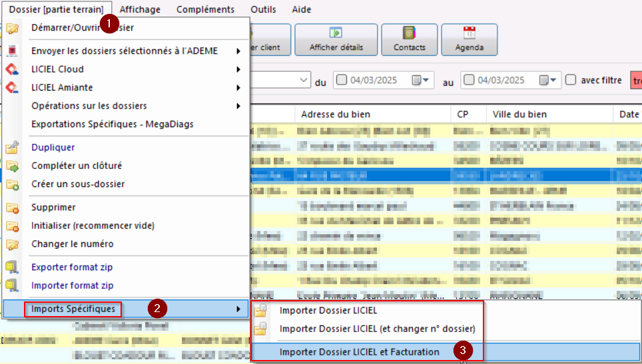Tick the 'au' end date checkbox
642x364 pixels.
tap(469, 80)
